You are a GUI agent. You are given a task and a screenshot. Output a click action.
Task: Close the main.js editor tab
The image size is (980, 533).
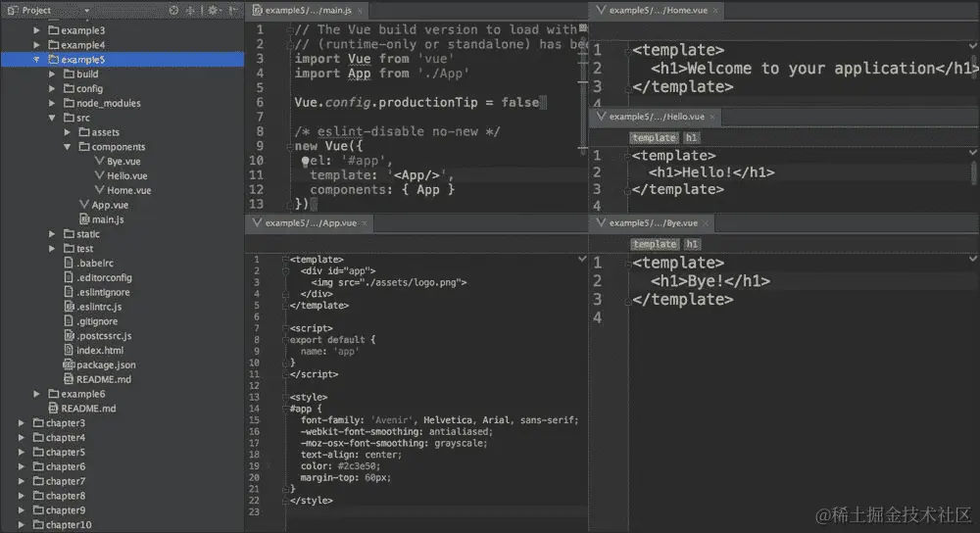pos(360,11)
